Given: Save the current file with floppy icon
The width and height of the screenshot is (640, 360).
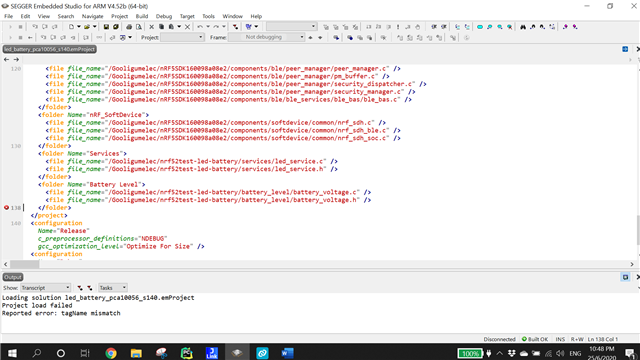Looking at the screenshot, I should tap(106, 27).
